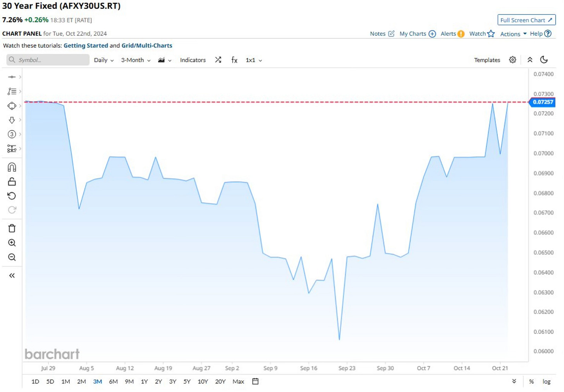
Task: Click the Sep 23 date axis label
Action: pos(347,368)
